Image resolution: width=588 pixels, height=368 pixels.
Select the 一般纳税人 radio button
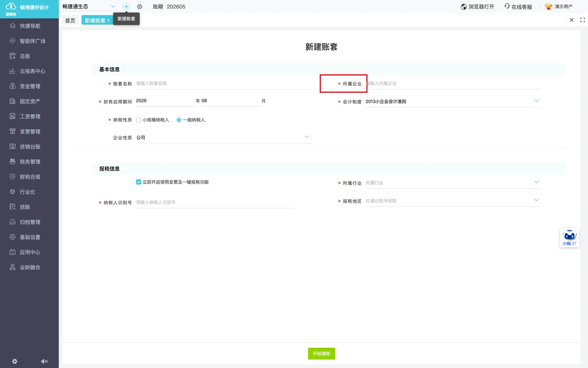click(179, 120)
